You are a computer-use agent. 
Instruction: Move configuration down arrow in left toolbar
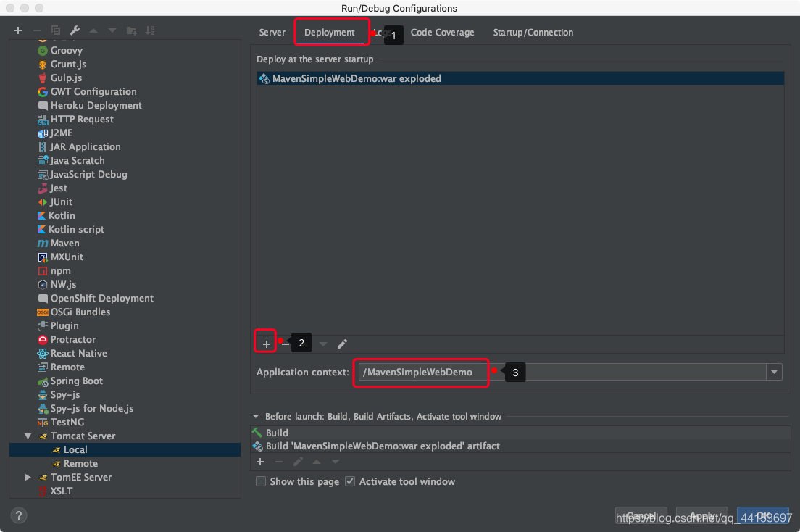click(112, 30)
